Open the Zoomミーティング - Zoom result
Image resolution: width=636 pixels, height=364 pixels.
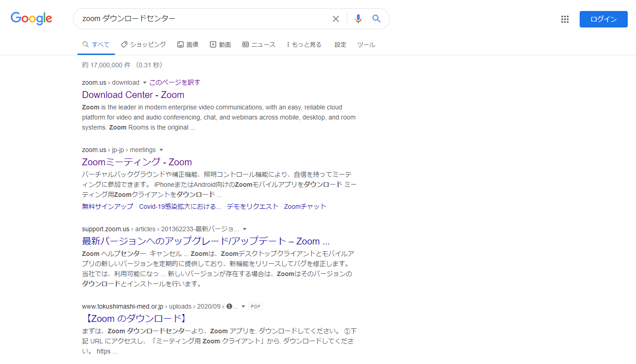click(137, 162)
